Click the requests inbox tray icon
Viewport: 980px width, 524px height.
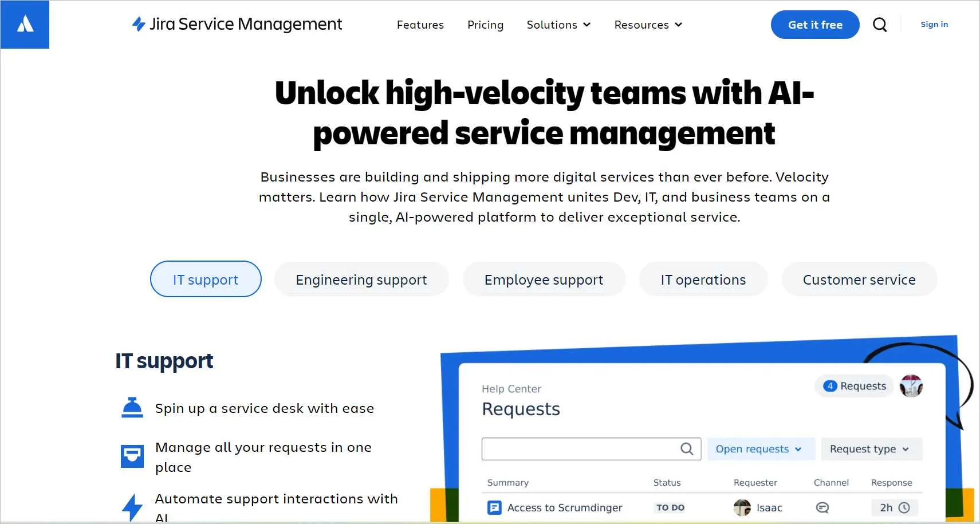point(132,456)
